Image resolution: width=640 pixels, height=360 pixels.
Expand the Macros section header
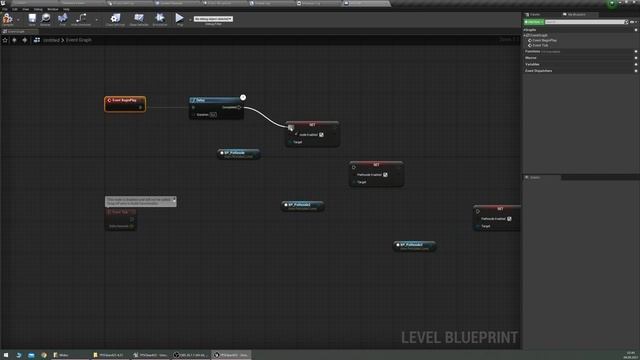pos(531,58)
